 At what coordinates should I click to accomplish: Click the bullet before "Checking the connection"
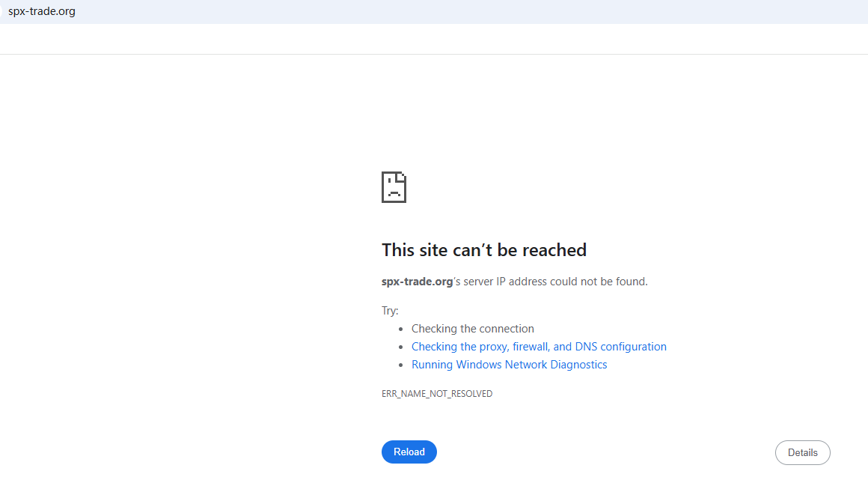[402, 329]
